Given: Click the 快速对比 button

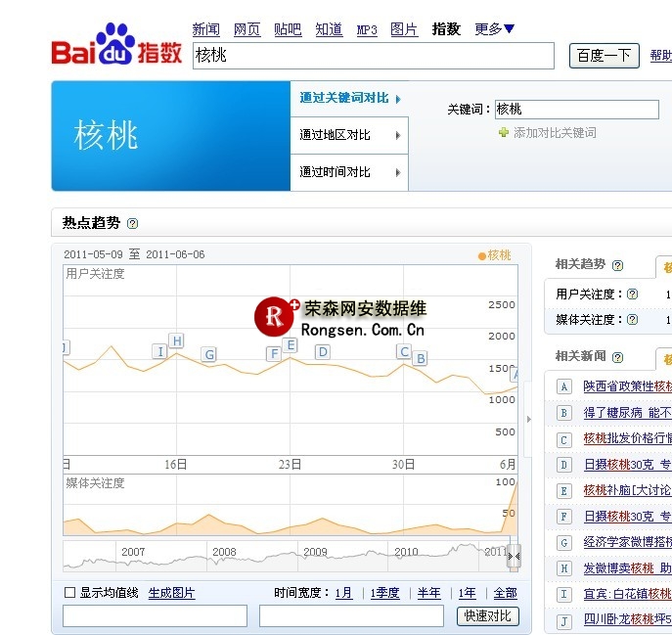Looking at the screenshot, I should (487, 615).
